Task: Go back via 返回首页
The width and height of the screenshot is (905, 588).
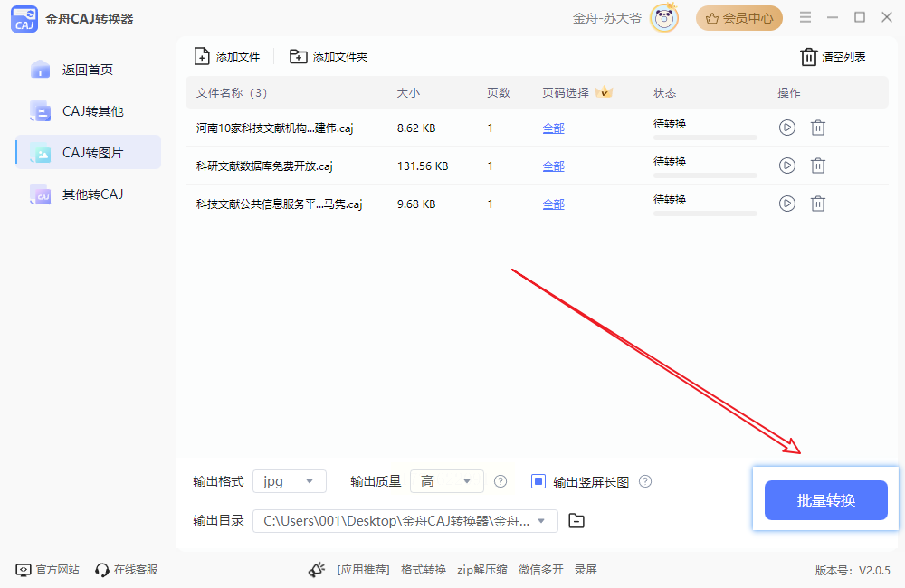Action: point(88,70)
